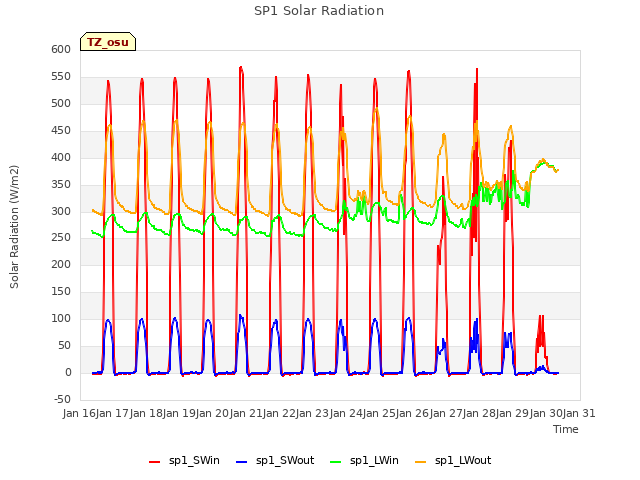Image resolution: width=640 pixels, height=480 pixels.
Task: Click the 100 y-axis tick label
Action: [x=61, y=318]
